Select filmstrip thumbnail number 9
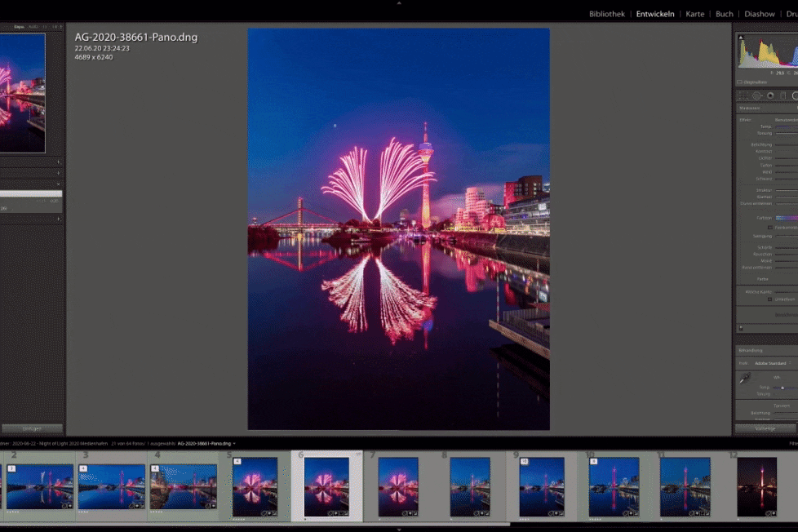The height and width of the screenshot is (532, 798). pyautogui.click(x=542, y=486)
